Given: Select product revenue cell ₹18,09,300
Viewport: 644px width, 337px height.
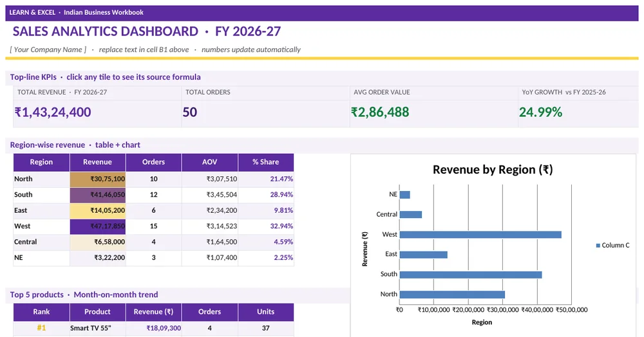Looking at the screenshot, I should pos(154,328).
